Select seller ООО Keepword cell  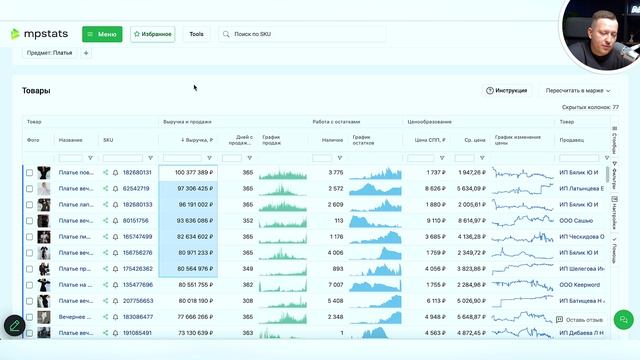click(x=580, y=285)
